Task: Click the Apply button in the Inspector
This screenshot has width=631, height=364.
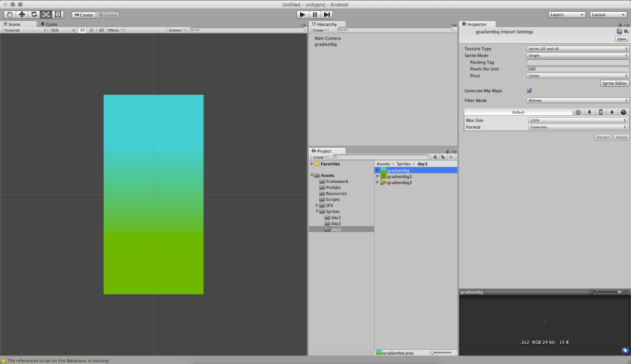Action: pos(620,137)
